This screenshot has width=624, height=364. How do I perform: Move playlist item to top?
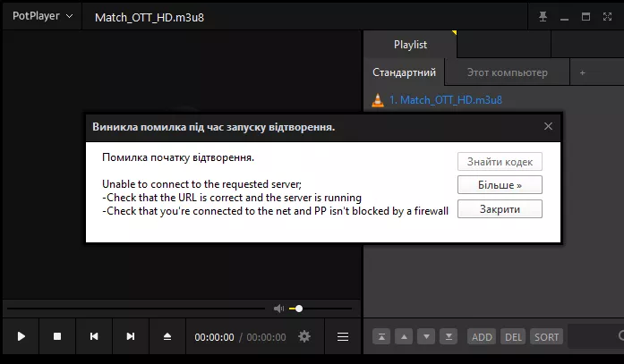pos(381,337)
